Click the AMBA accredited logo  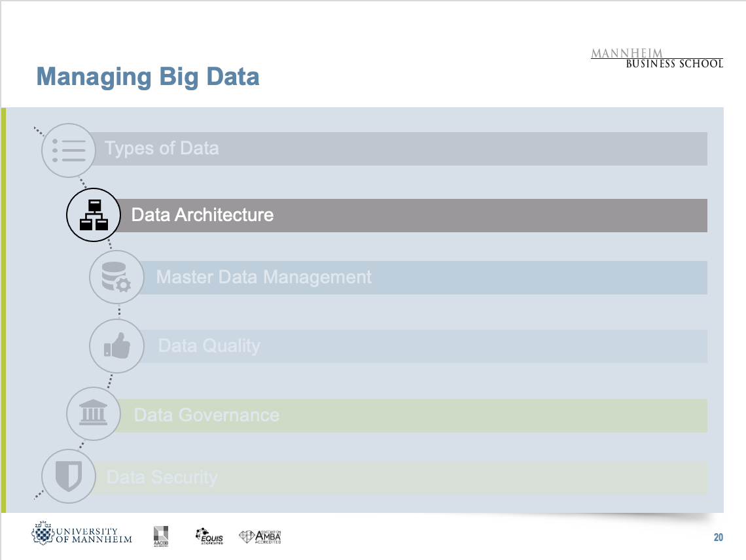tap(260, 536)
